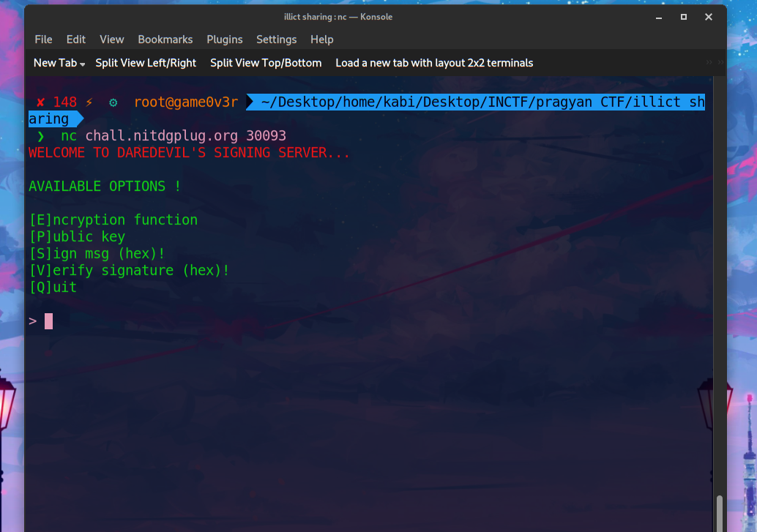This screenshot has width=757, height=532.
Task: Open the Settings menu
Action: coord(276,40)
